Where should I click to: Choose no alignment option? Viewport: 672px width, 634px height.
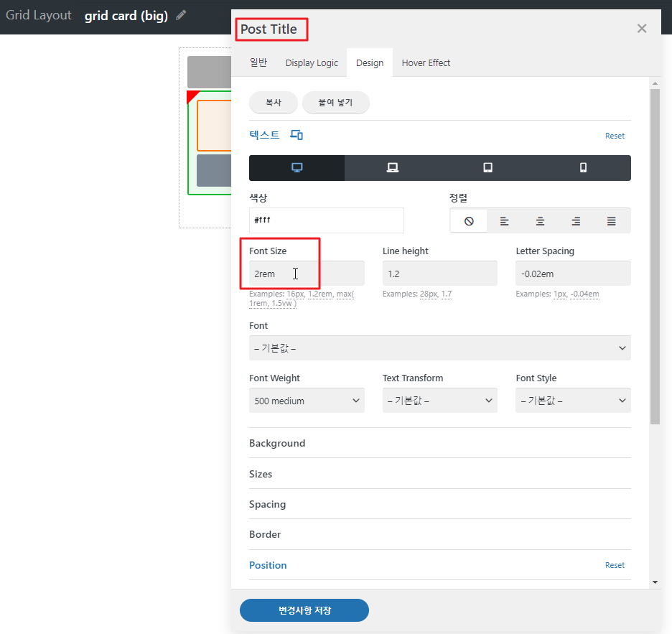(469, 220)
